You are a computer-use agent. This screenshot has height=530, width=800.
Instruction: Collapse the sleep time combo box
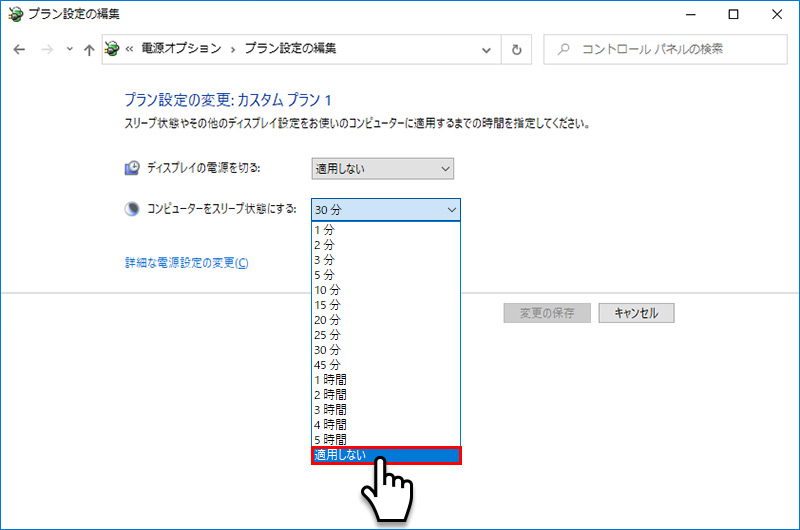386,210
